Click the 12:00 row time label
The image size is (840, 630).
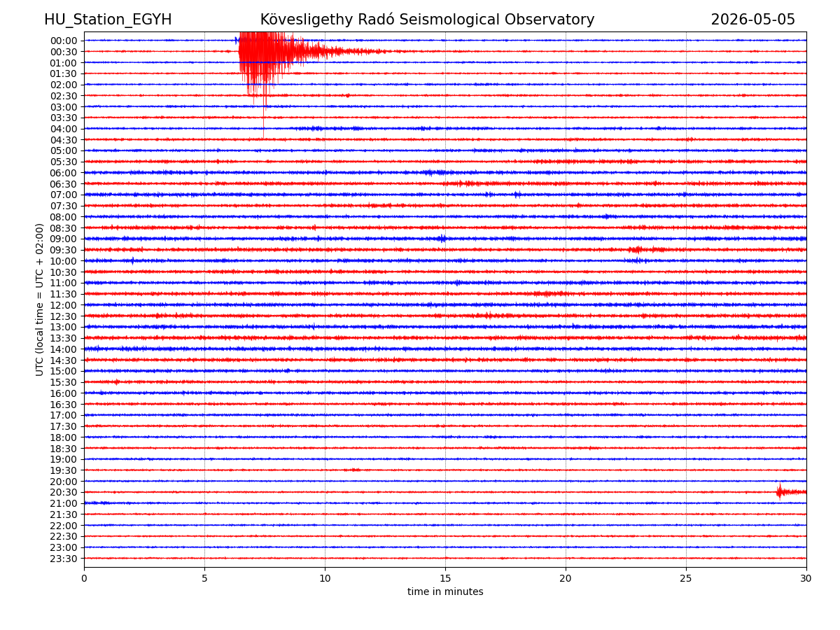(64, 305)
